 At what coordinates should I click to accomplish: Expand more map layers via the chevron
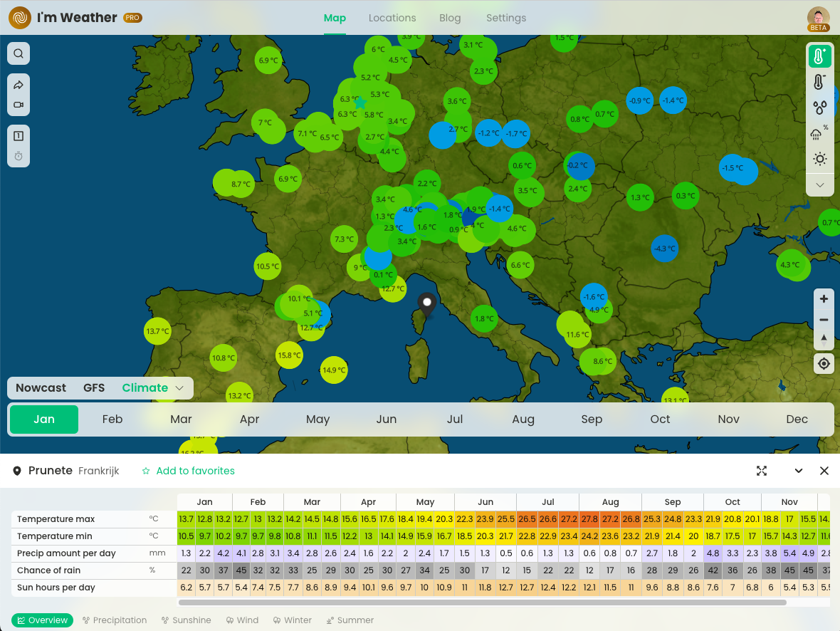pyautogui.click(x=820, y=184)
